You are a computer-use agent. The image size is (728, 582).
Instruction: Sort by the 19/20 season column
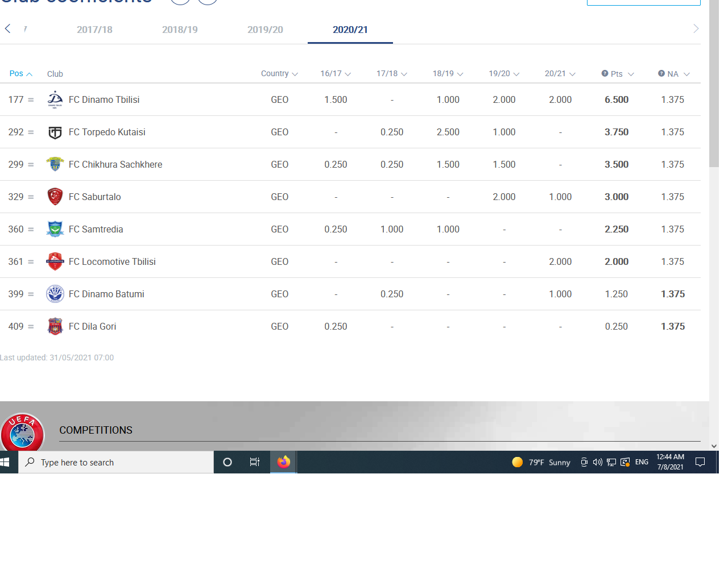[504, 73]
